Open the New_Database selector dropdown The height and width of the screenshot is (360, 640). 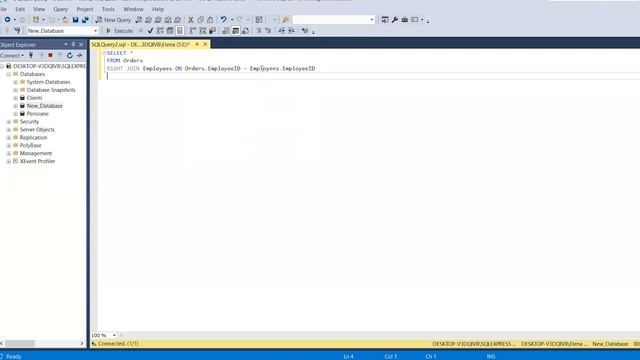tap(96, 31)
